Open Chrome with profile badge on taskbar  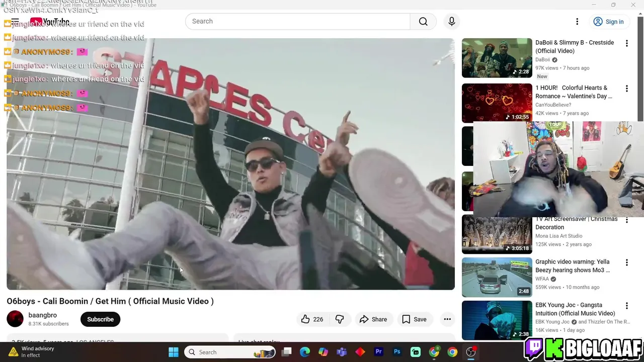[434, 352]
